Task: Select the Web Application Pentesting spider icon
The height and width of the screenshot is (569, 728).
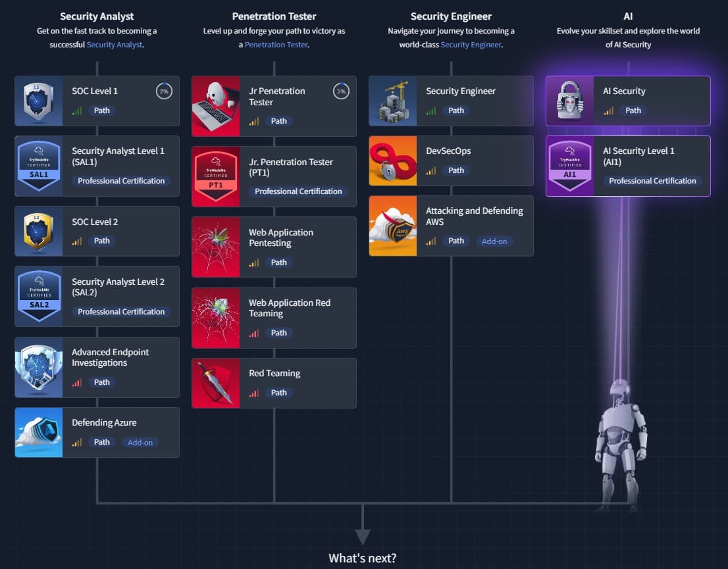Action: point(216,247)
